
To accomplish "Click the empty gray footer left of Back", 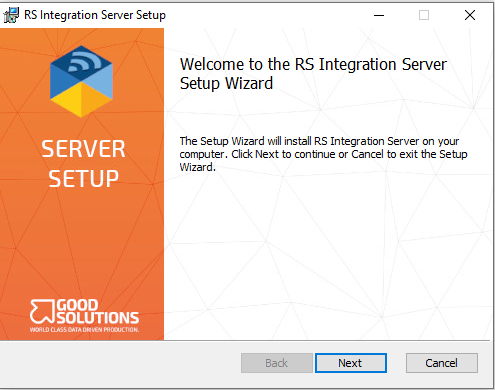I will 120,363.
